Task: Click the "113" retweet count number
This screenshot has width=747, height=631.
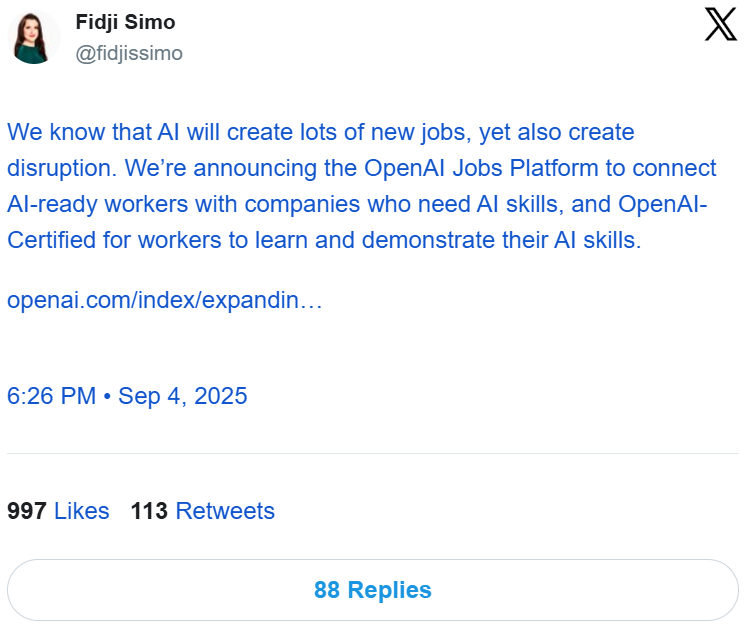Action: (x=149, y=511)
